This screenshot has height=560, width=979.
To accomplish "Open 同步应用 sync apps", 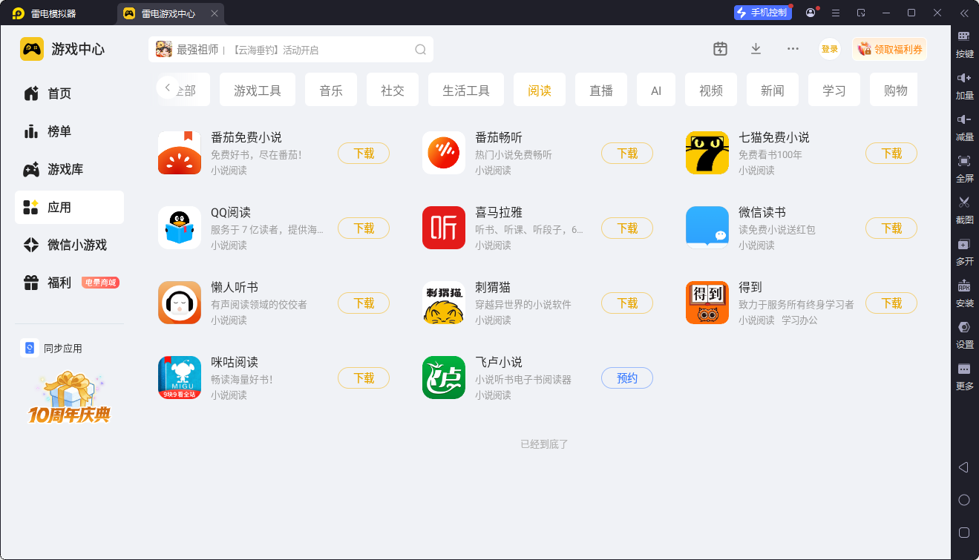I will [x=52, y=349].
